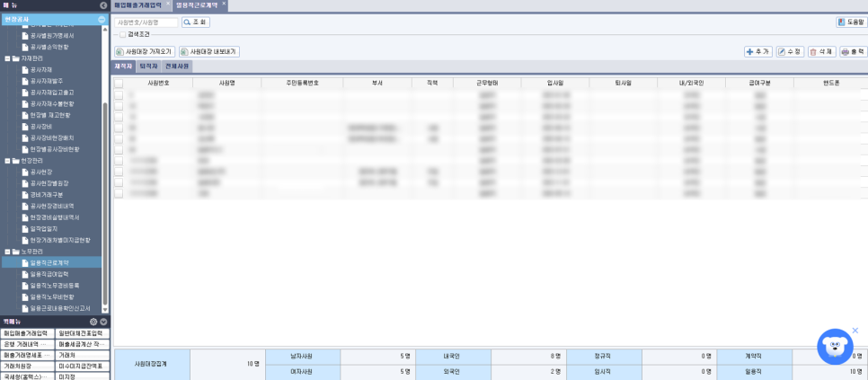Switch to the 퇴직자 tab
The width and height of the screenshot is (868, 380).
[x=148, y=66]
